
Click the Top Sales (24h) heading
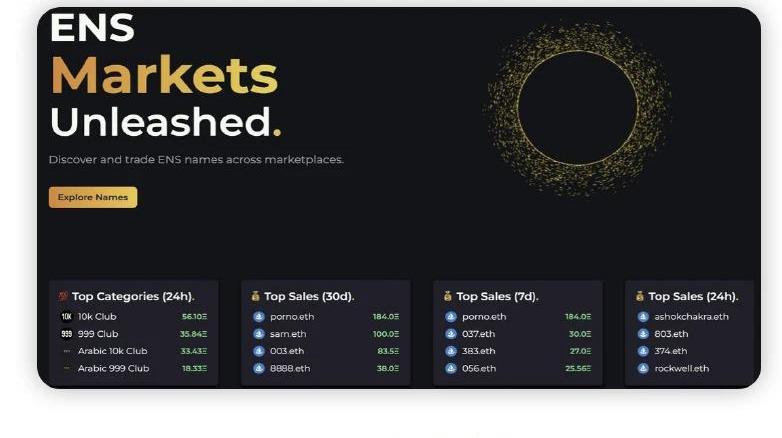click(x=693, y=296)
